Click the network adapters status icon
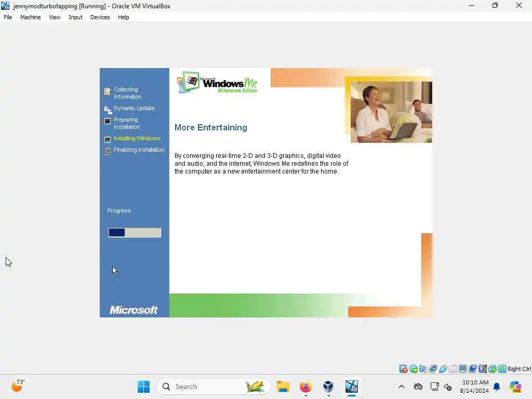The height and width of the screenshot is (399, 532). point(433,369)
